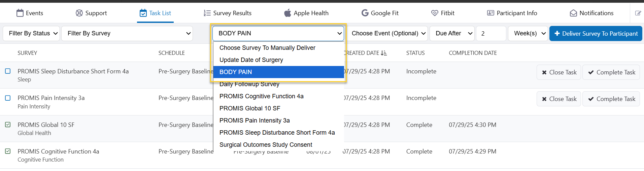Check the PROMIS Pain Intensity 3a checkbox

(8, 98)
